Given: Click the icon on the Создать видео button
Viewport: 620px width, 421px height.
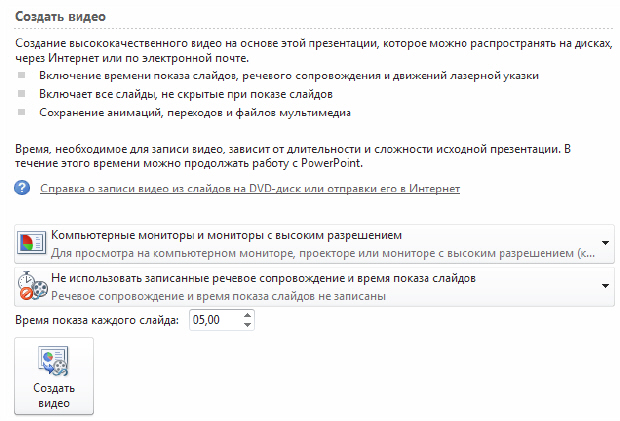Looking at the screenshot, I should click(x=53, y=361).
